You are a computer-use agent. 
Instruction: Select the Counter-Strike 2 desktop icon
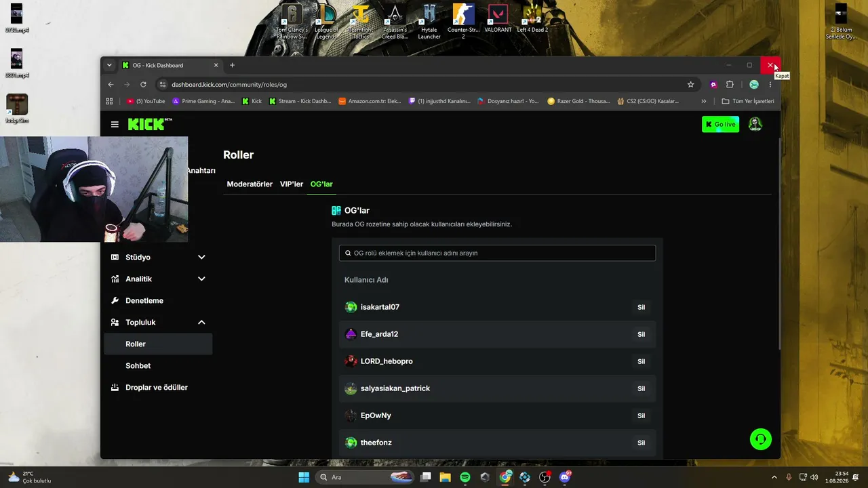[464, 21]
